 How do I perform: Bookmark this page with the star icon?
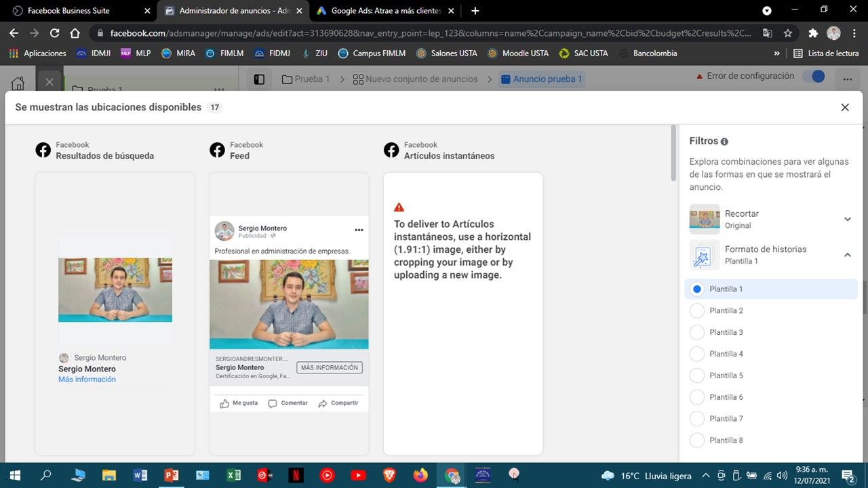click(787, 33)
